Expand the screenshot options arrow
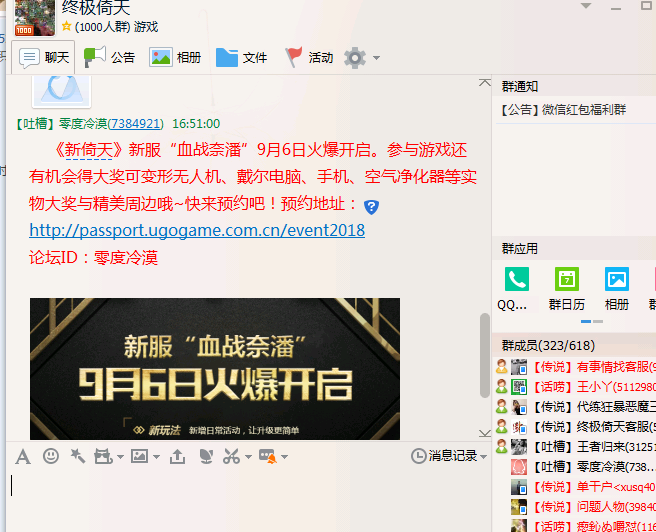 [248, 457]
